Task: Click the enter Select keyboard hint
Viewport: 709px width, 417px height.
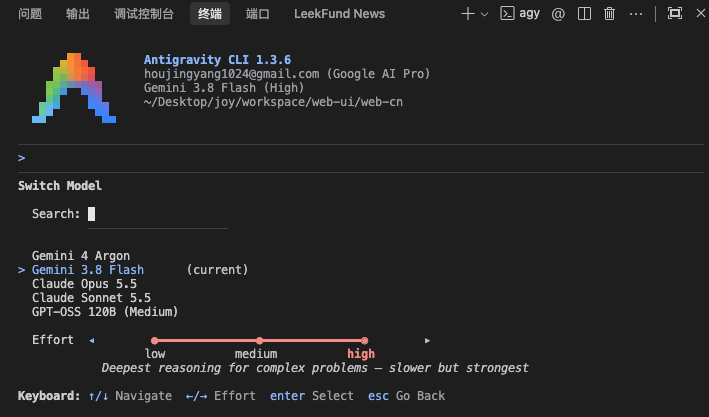Action: 312,396
